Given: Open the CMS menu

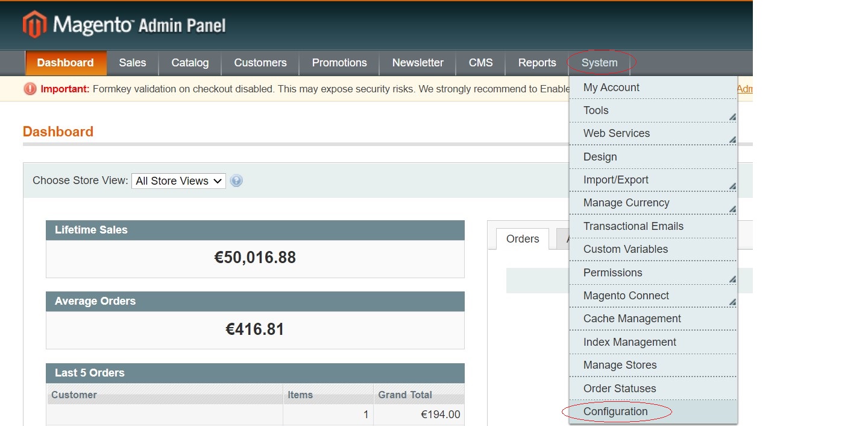Looking at the screenshot, I should 481,63.
